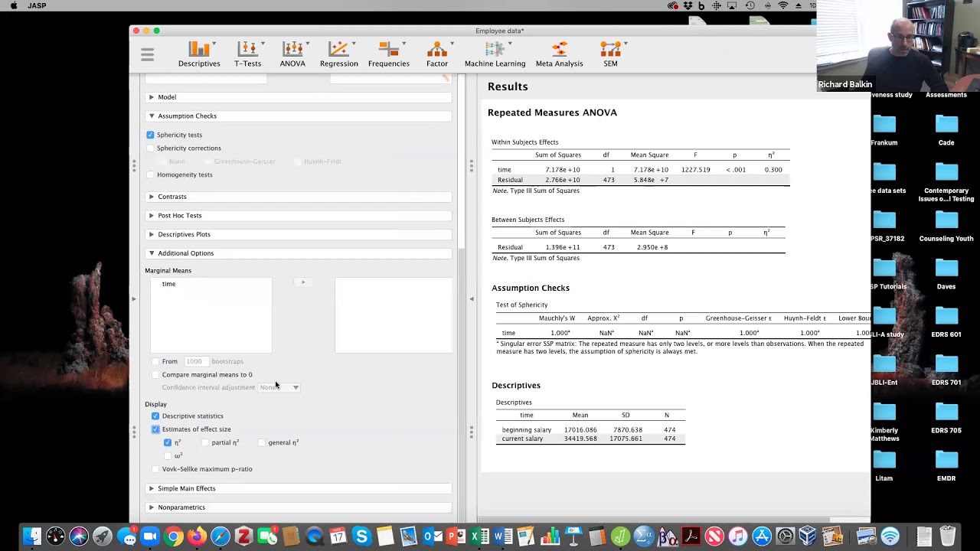Click the Chrome icon in the dock
Screen dimensions: 980x551
coord(173,536)
